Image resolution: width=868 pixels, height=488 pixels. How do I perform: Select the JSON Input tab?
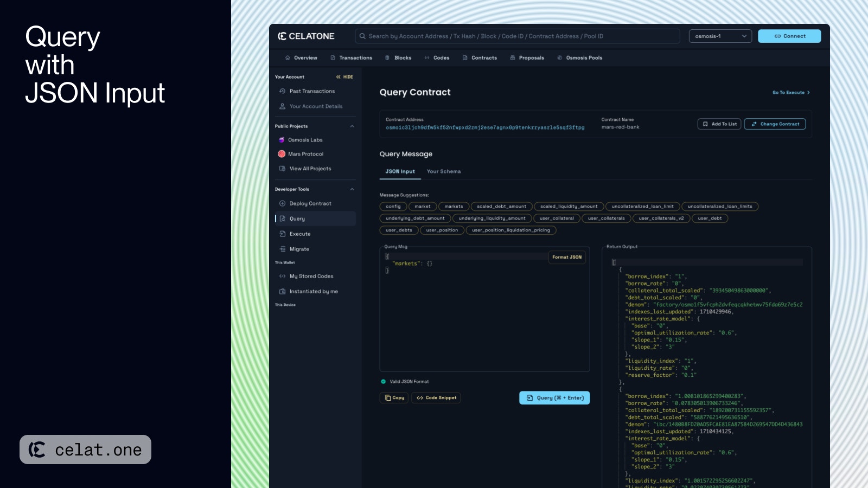point(400,171)
